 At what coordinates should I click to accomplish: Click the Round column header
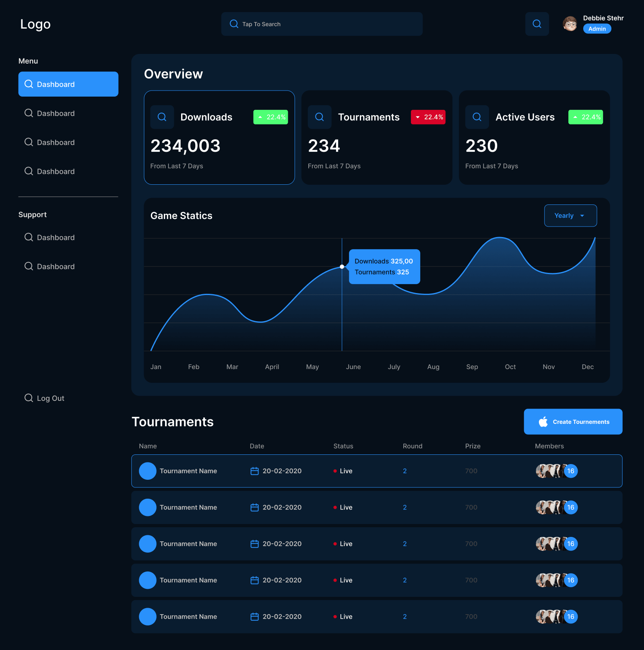click(413, 446)
